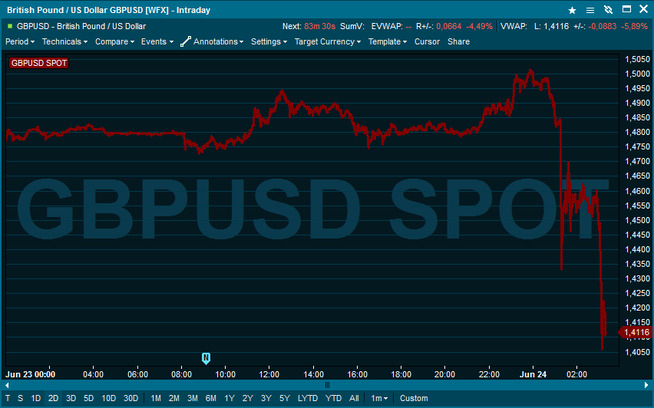654x408 pixels.
Task: Click the Share button
Action: (x=458, y=42)
